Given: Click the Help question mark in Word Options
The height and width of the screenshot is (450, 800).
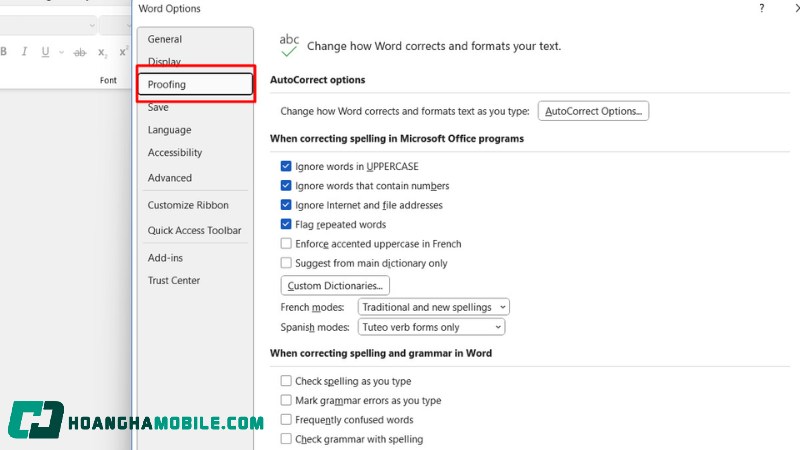Looking at the screenshot, I should point(762,8).
